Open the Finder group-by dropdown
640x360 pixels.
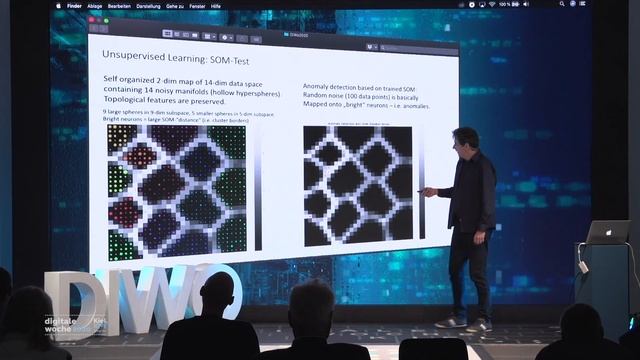[209, 36]
